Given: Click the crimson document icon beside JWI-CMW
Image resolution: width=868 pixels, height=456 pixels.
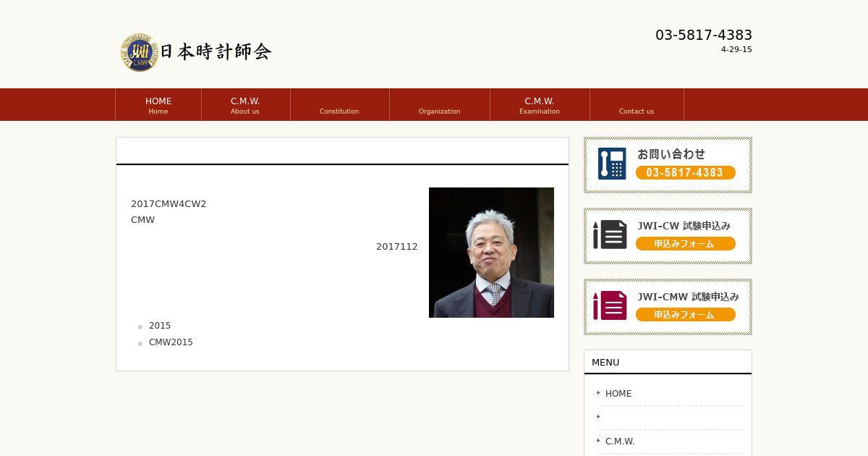Looking at the screenshot, I should point(610,305).
